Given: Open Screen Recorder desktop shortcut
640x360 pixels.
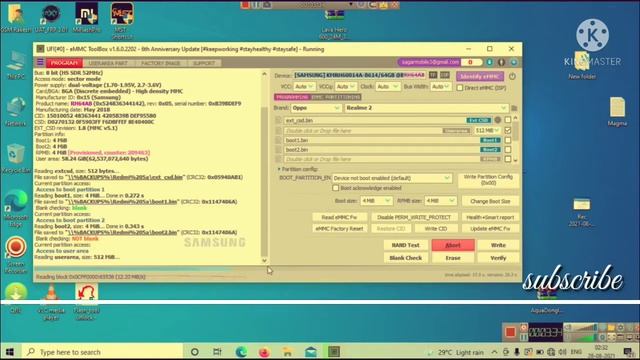Looking at the screenshot, I should (16, 255).
